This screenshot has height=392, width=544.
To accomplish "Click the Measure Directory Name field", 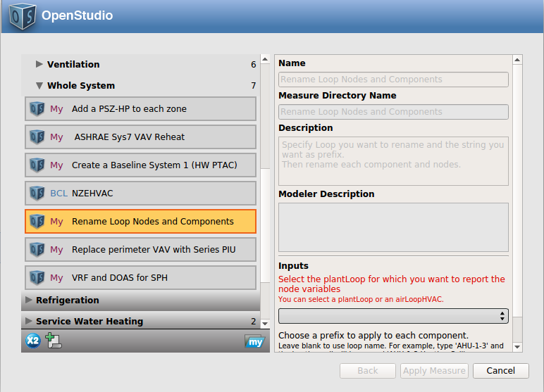I will point(393,112).
